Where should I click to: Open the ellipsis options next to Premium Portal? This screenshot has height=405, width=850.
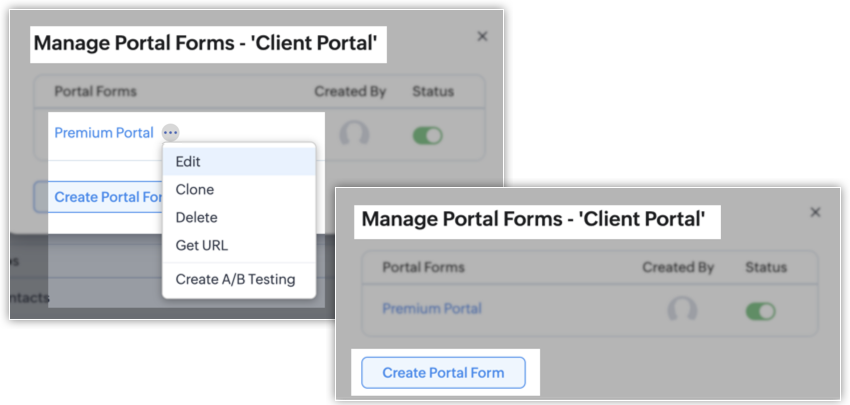pyautogui.click(x=171, y=133)
